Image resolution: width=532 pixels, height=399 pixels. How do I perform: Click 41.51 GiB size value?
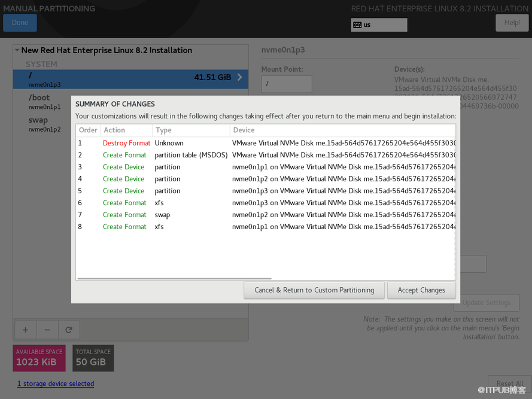tap(212, 77)
